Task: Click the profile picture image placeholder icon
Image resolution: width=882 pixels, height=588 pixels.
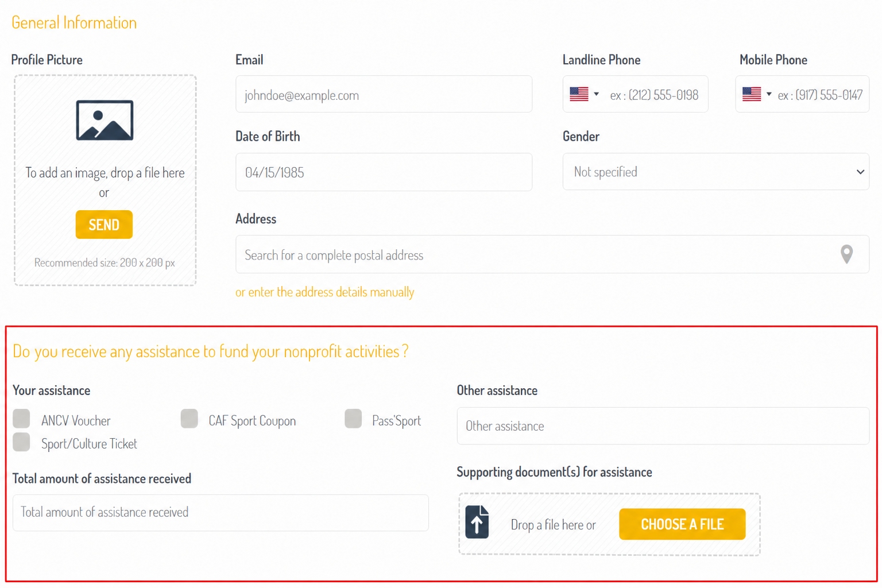Action: tap(105, 120)
